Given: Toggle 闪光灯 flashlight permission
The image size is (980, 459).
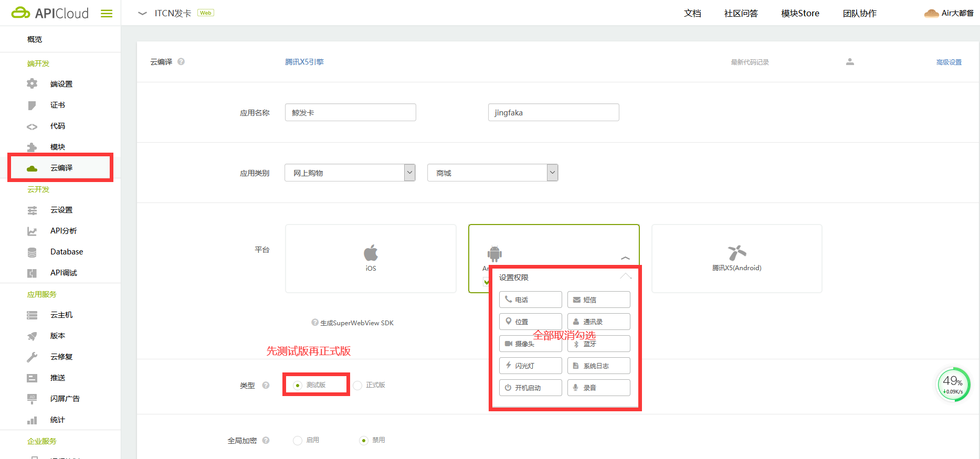Looking at the screenshot, I should [531, 366].
